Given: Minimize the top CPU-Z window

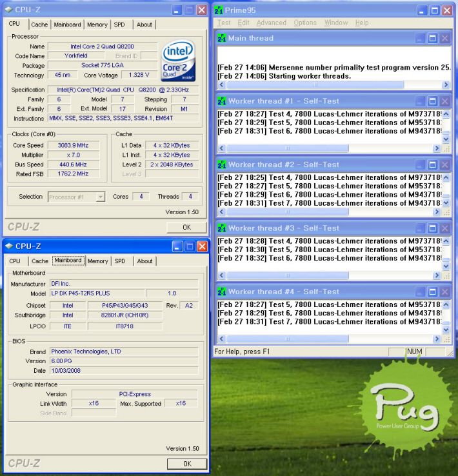Looking at the screenshot, I should coord(177,10).
